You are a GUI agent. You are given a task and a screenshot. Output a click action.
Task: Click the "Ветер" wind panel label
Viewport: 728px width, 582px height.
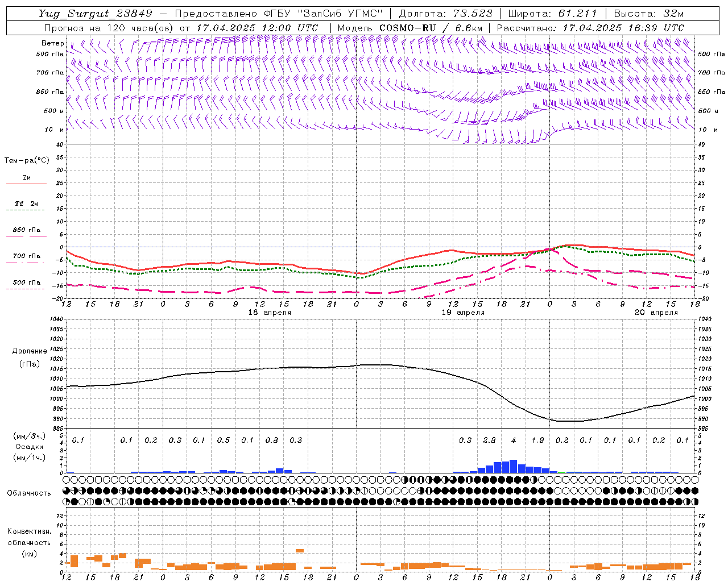[x=52, y=43]
